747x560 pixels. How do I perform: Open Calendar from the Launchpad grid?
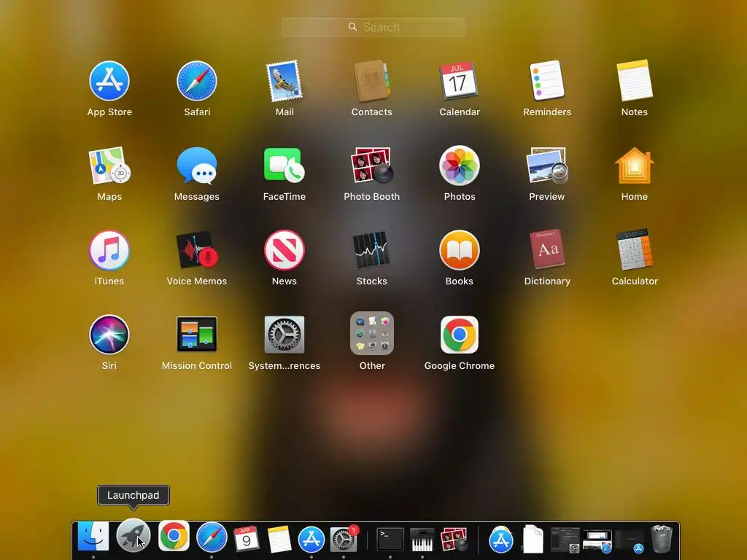(x=460, y=81)
